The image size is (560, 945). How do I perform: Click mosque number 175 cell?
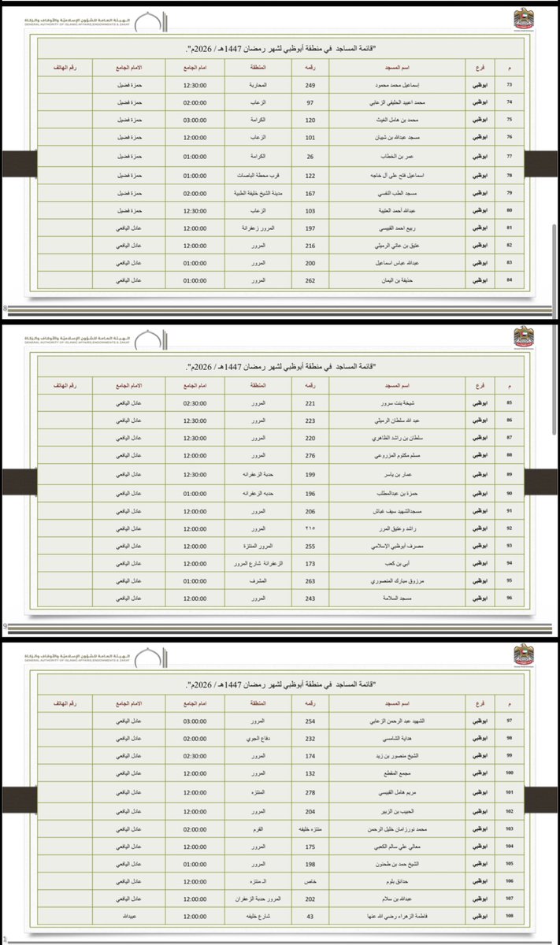[x=310, y=847]
